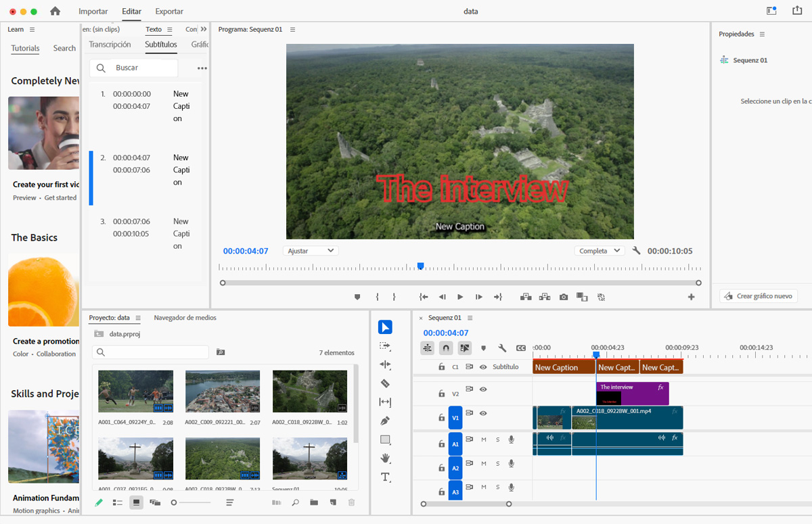Open the Completa playback resolution dropdown
812x524 pixels.
click(599, 251)
